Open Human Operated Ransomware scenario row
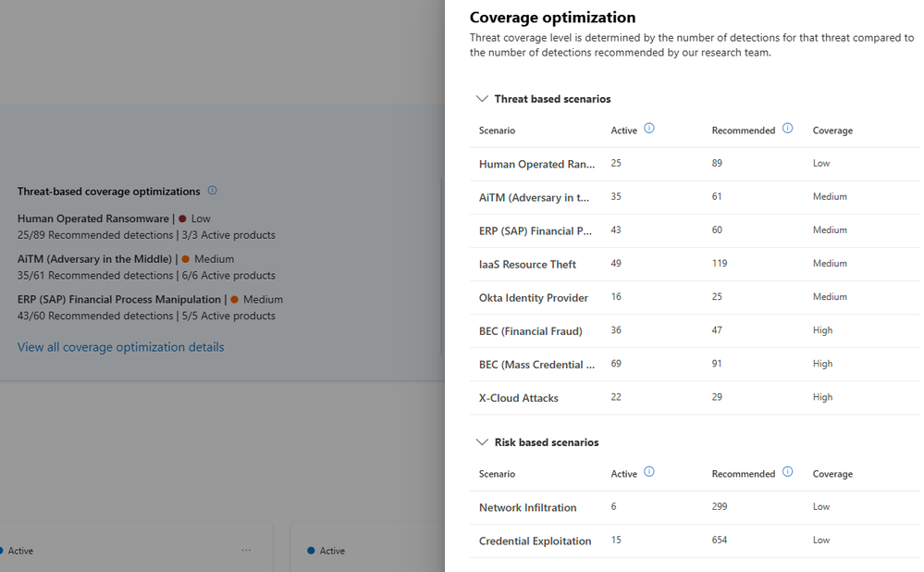Image resolution: width=924 pixels, height=572 pixels. (x=536, y=164)
